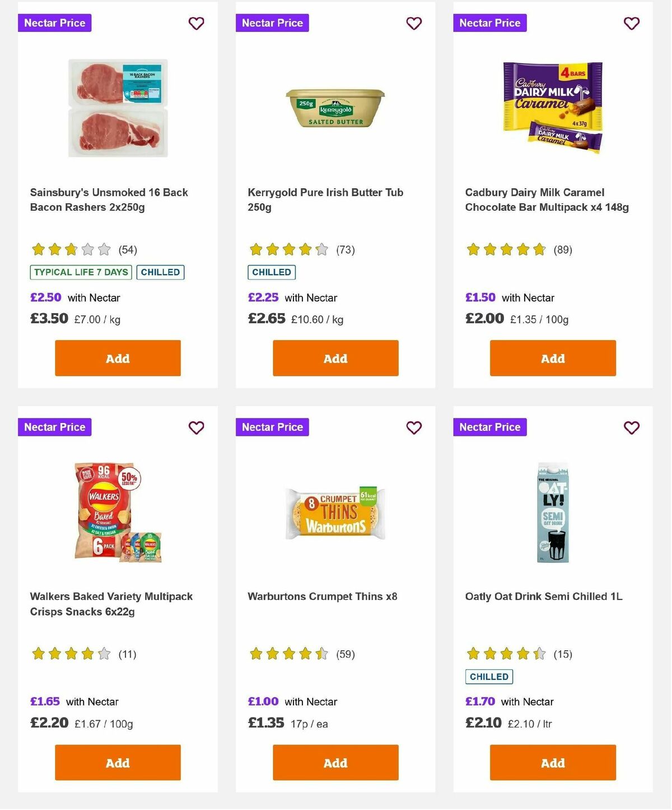The image size is (672, 810).
Task: Open Walkers Baked Variety Multipack product page
Action: coord(111,604)
